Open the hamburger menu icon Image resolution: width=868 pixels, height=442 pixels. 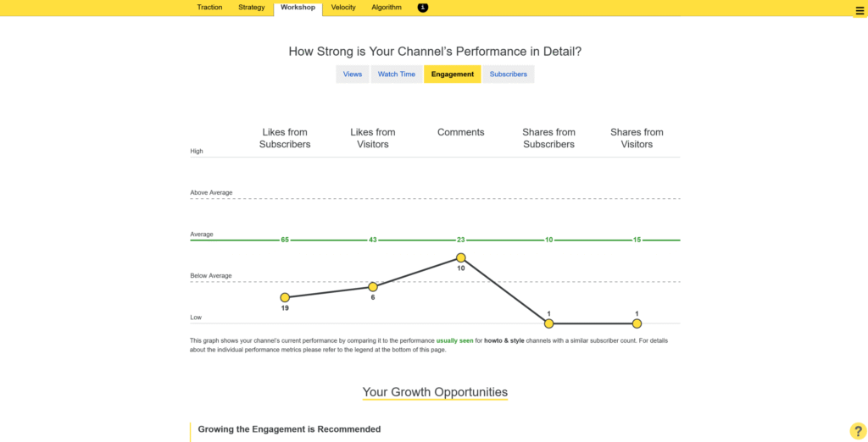click(860, 11)
